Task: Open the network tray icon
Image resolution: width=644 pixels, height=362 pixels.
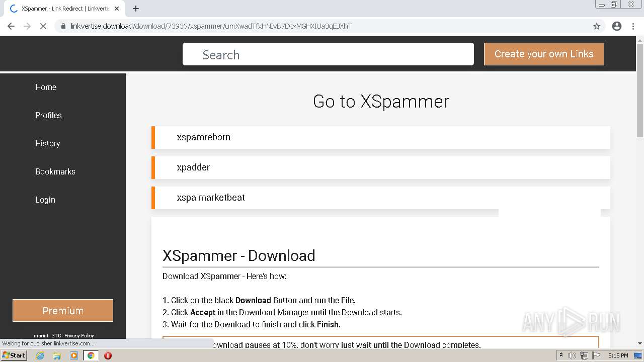Action: (x=584, y=355)
